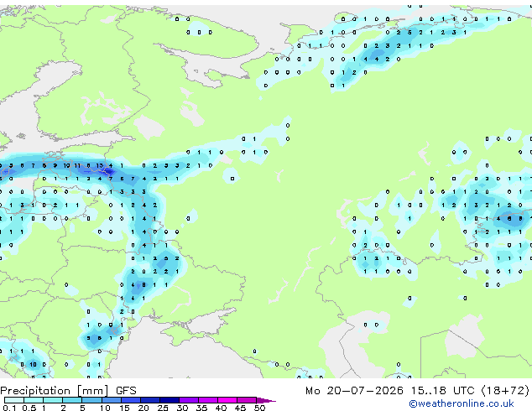532x411 pixels.
Task: Click the 20–25 mm legend color box
Action: [x=150, y=400]
